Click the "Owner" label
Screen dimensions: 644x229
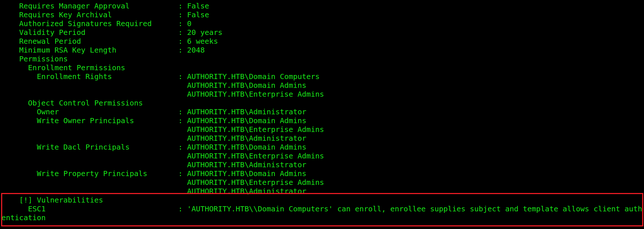(x=47, y=112)
